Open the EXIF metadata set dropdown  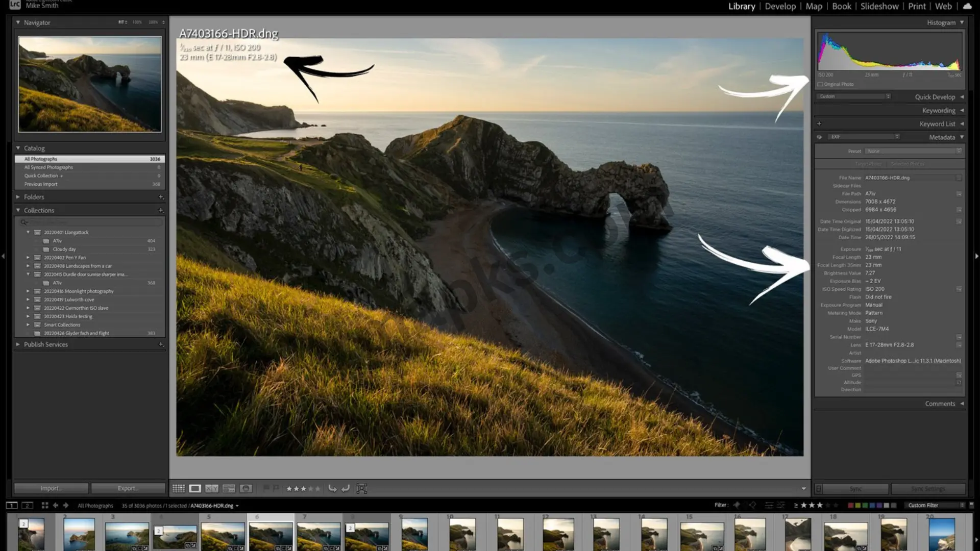pos(864,137)
